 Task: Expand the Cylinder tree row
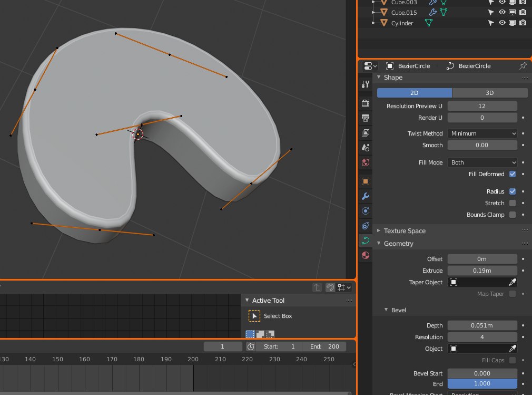[x=374, y=23]
